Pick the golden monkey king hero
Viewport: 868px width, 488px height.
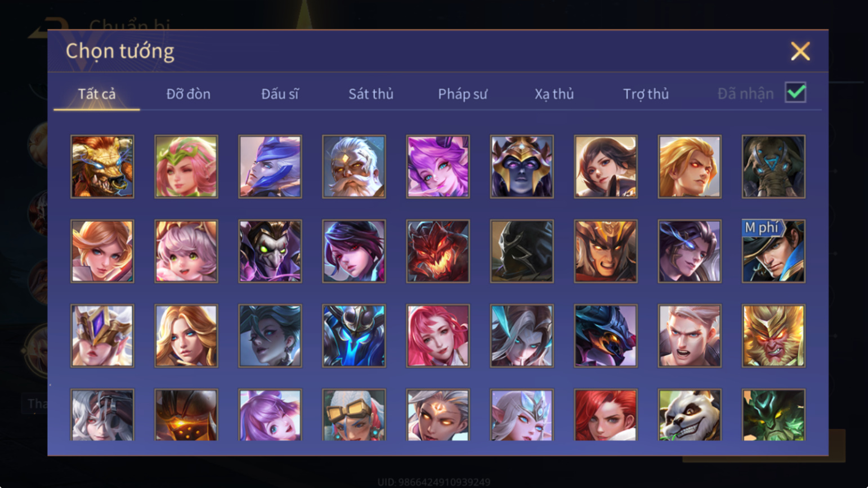(x=773, y=336)
